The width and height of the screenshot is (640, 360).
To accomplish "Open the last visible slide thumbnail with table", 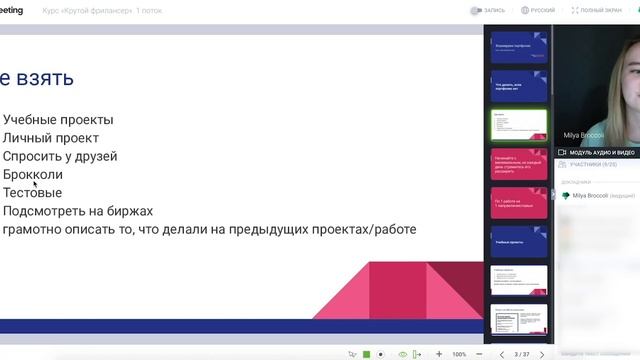I will (519, 319).
